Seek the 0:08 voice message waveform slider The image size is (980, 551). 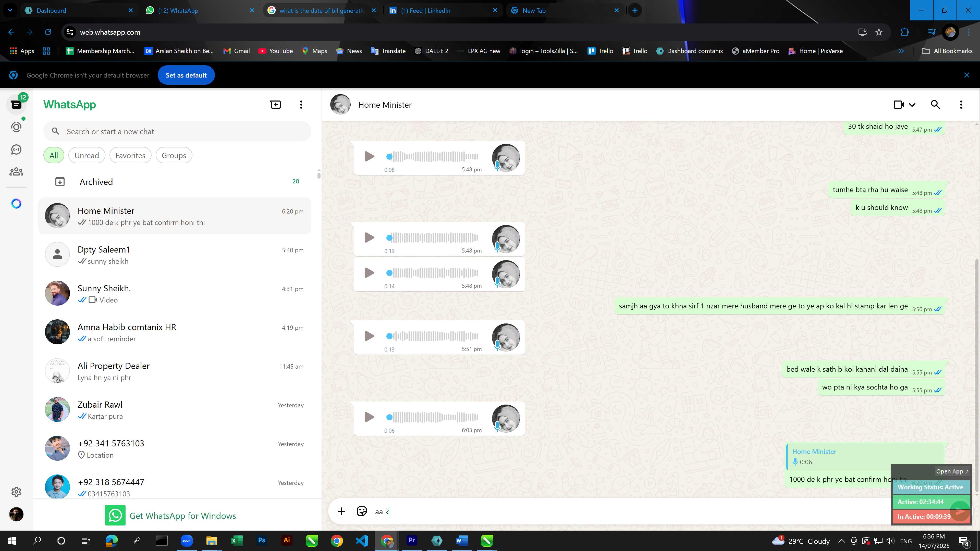(433, 156)
